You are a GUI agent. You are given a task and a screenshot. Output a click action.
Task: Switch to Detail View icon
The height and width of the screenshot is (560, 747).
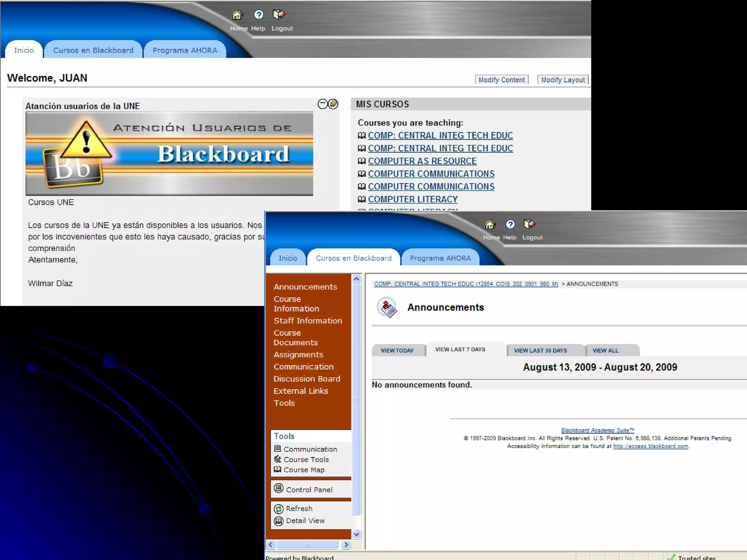pyautogui.click(x=279, y=521)
